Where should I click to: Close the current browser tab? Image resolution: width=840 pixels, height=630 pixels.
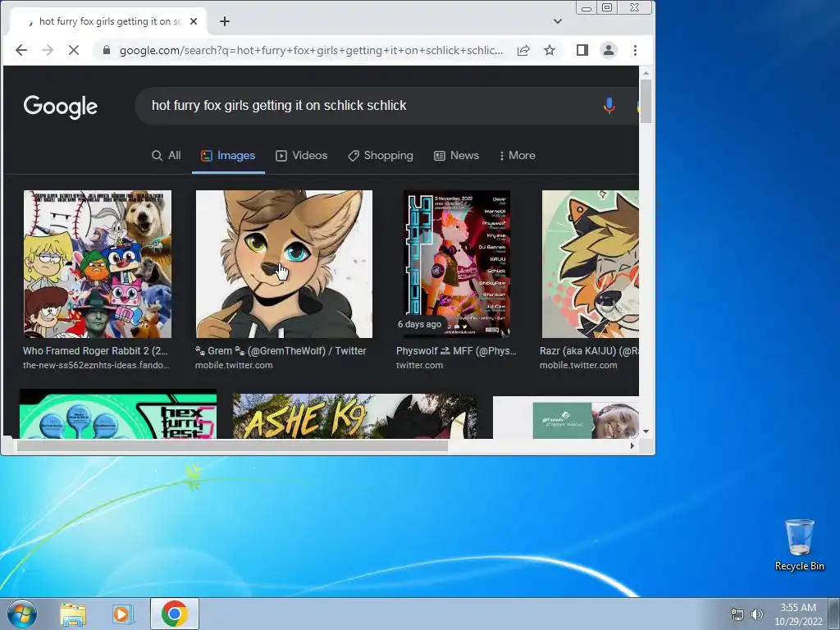pos(194,21)
